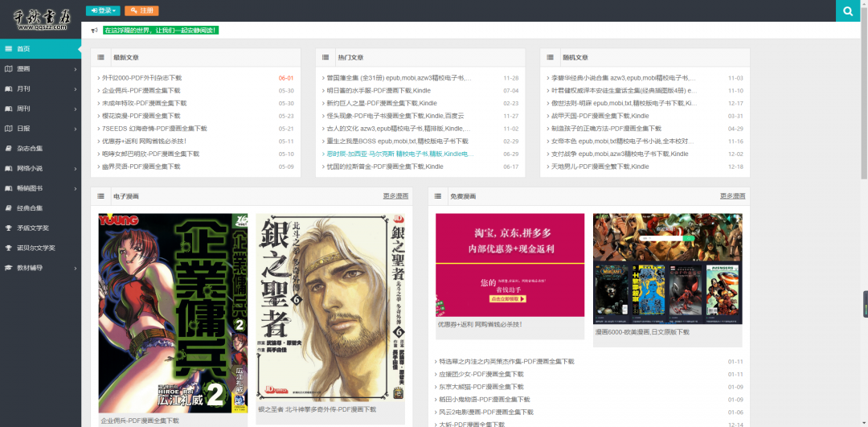Open hot article 明日酱的水手服
Screen dimensions: 868x427
379,90
